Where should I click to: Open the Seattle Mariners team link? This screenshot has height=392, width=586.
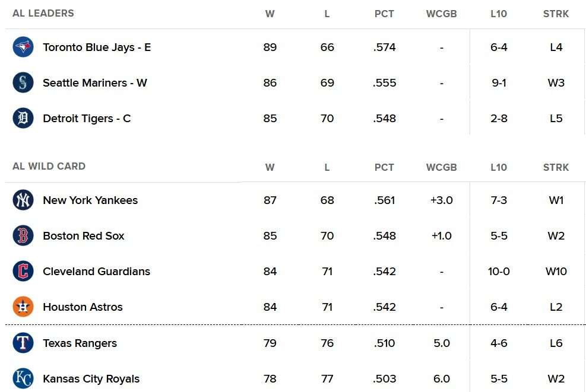[x=95, y=83]
